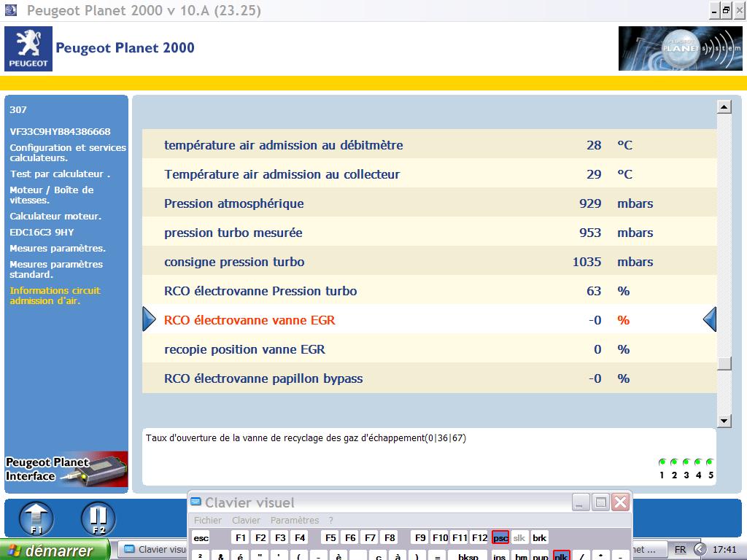This screenshot has height=560, width=747.
Task: Open Mesures paramètres breadcrumb
Action: [58, 249]
